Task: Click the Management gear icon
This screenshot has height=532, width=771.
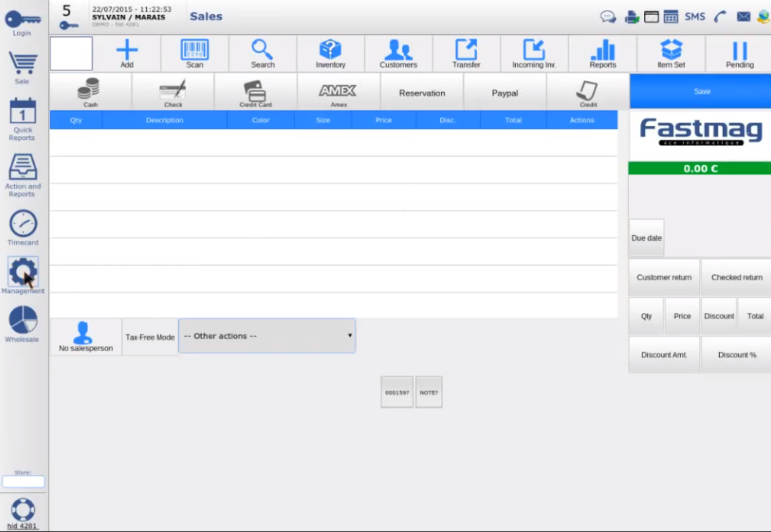Action: coord(23,272)
